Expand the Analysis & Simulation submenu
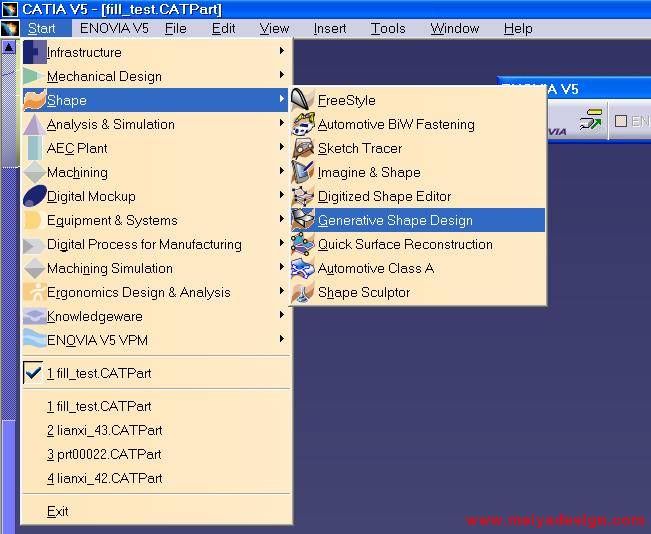 [110, 124]
